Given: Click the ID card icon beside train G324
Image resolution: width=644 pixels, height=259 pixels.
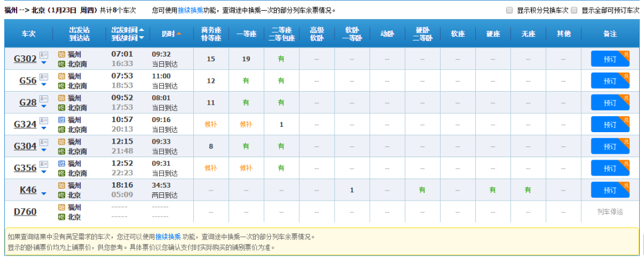Looking at the screenshot, I should coord(44,121).
